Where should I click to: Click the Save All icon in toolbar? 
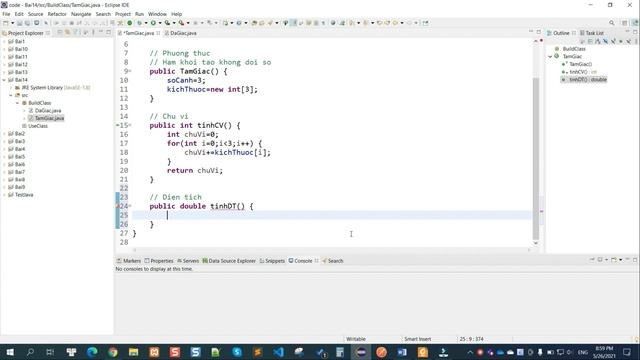(x=27, y=23)
